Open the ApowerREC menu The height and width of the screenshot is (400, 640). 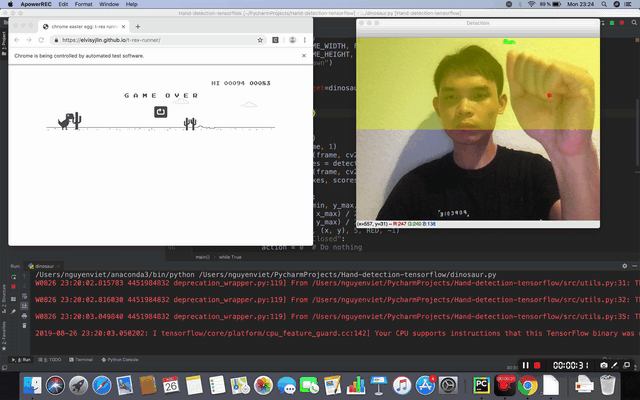click(36, 4)
